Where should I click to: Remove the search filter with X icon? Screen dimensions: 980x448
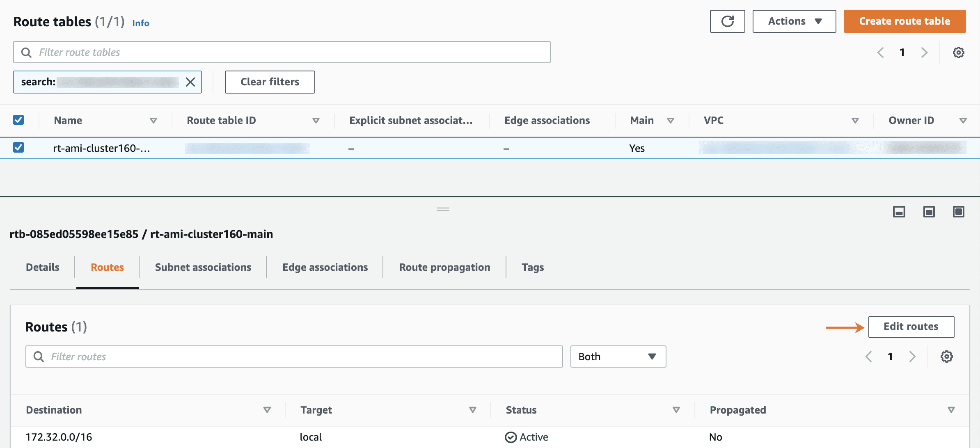[190, 82]
